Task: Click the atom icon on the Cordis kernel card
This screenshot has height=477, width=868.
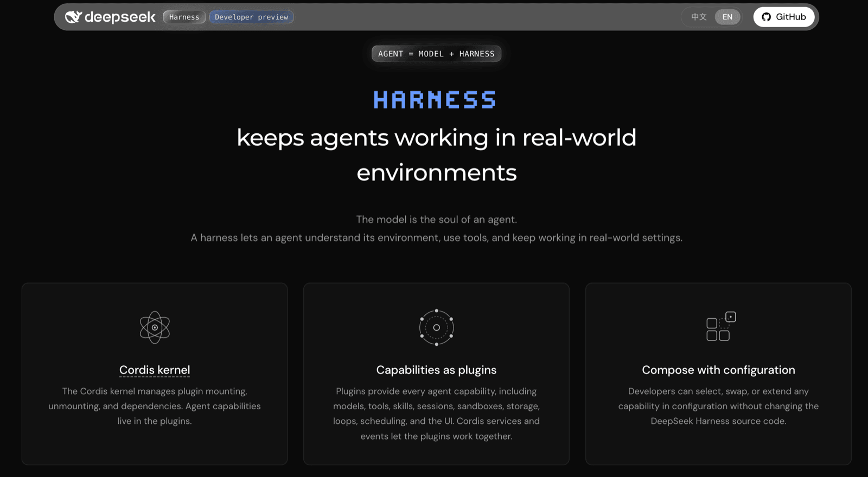Action: coord(155,327)
